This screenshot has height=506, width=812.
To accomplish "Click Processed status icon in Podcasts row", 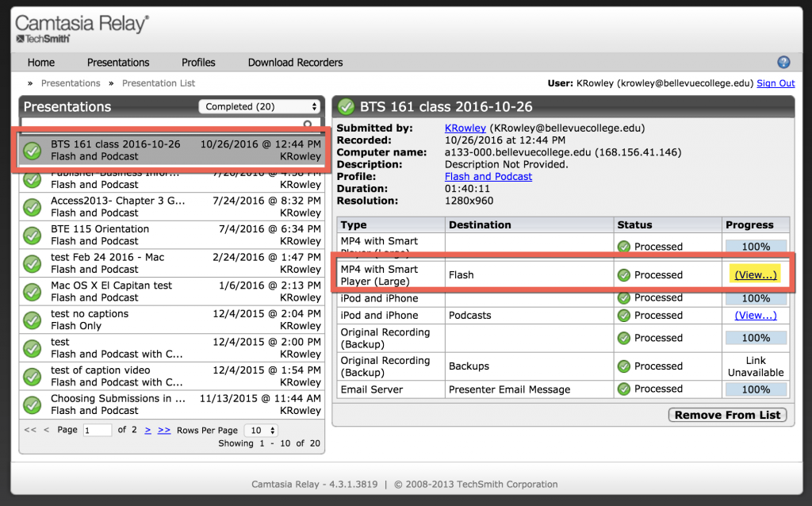I will pos(624,316).
